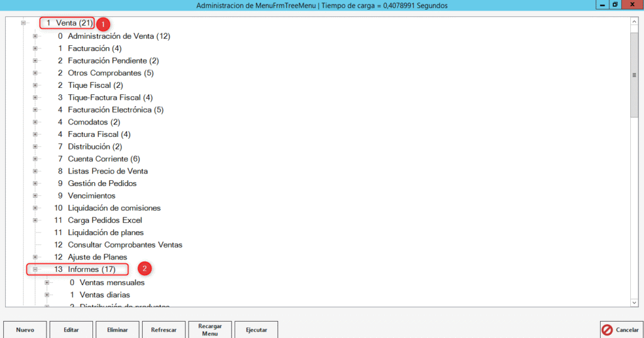Select Administración de Venta (12) item
This screenshot has width=644, height=338.
pyautogui.click(x=118, y=36)
